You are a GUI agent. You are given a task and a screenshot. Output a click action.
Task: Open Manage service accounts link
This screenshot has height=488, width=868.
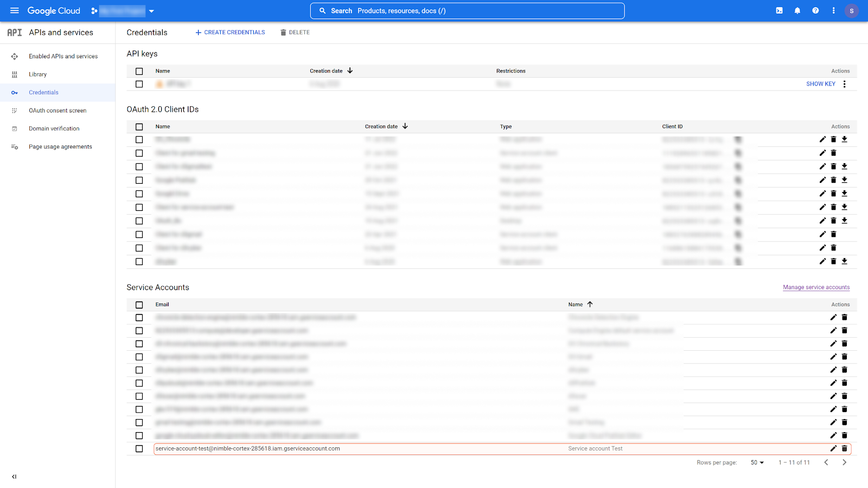[816, 287]
